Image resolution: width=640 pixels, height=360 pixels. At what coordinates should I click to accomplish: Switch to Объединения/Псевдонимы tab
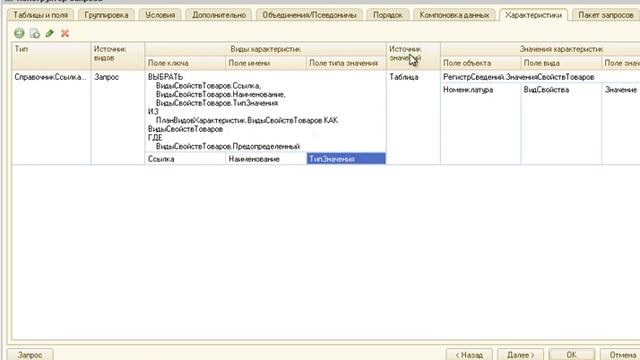point(309,15)
